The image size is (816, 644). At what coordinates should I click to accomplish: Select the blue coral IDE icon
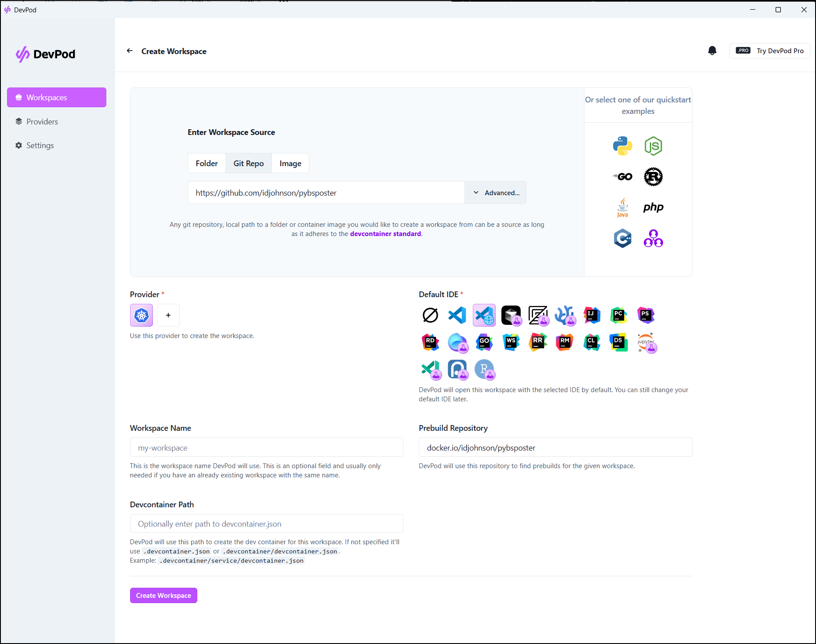(565, 315)
